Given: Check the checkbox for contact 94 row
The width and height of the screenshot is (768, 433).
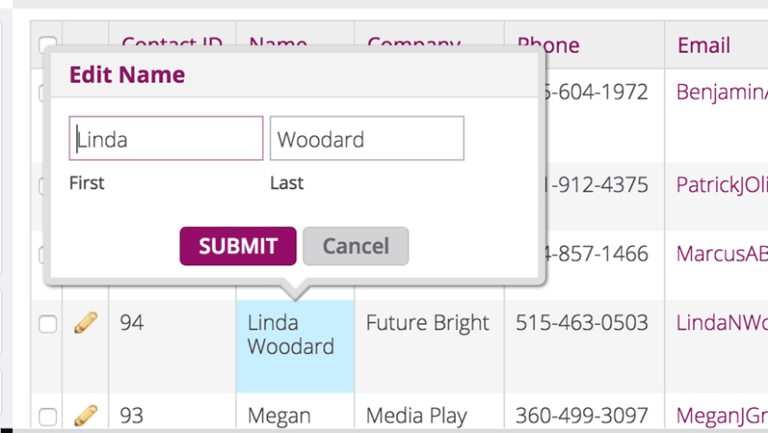Looking at the screenshot, I should coord(47,324).
